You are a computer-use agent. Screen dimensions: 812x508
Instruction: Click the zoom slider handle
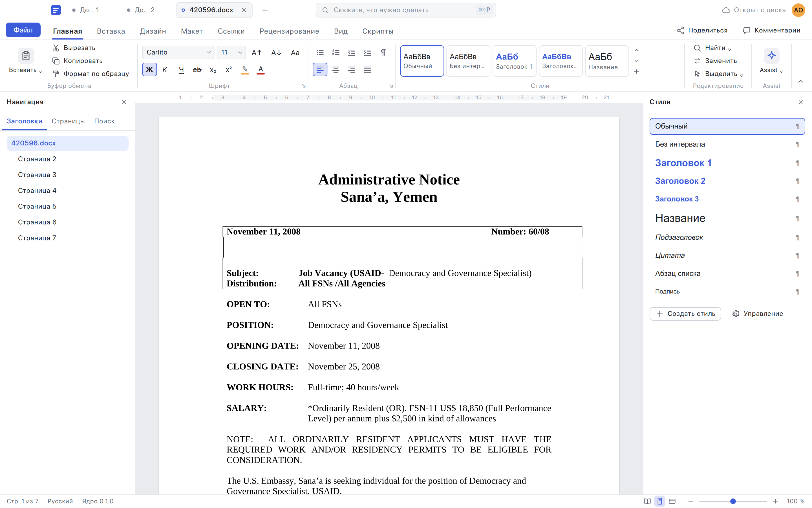[733, 501]
